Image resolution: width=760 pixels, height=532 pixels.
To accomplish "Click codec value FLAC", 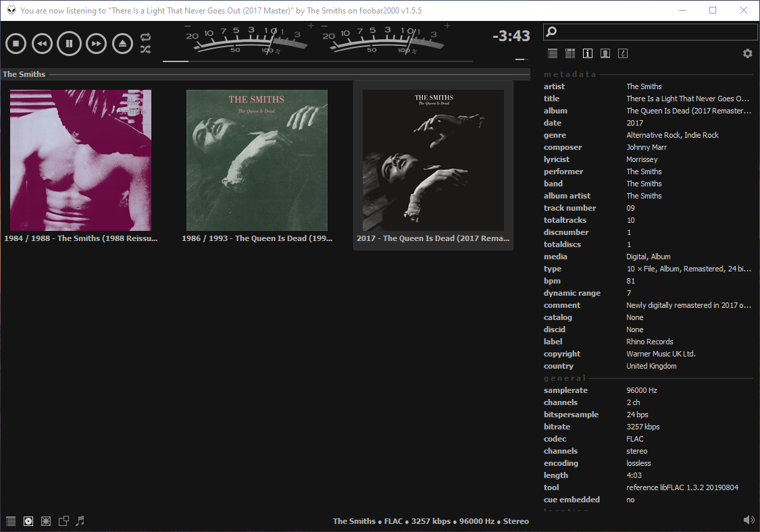I will [634, 439].
